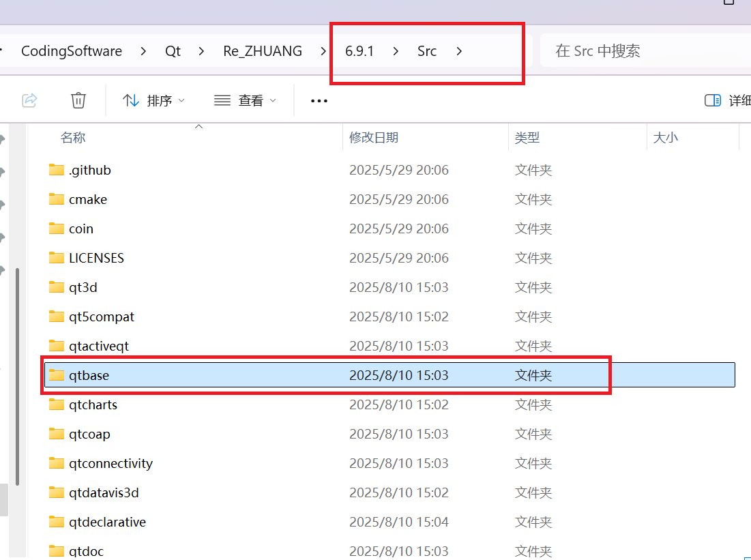Image resolution: width=751 pixels, height=560 pixels.
Task: Expand chevron after 6.9.1 breadcrumb
Action: [396, 50]
